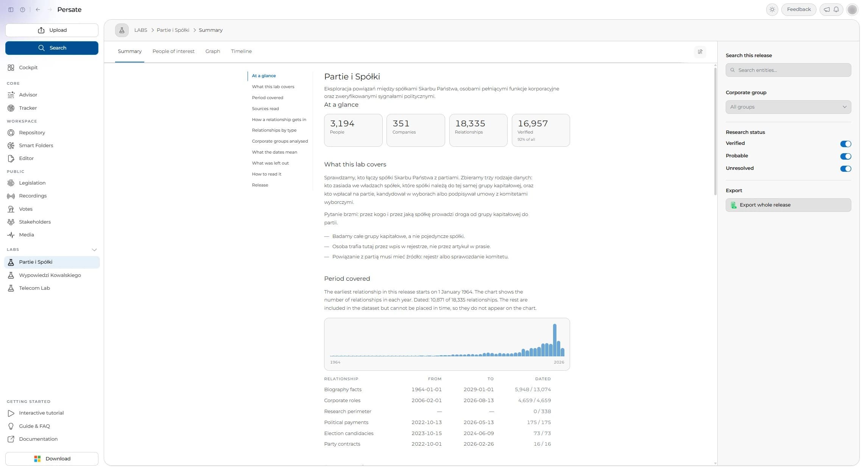868x474 pixels.
Task: Go back with the left arrow
Action: (x=38, y=10)
